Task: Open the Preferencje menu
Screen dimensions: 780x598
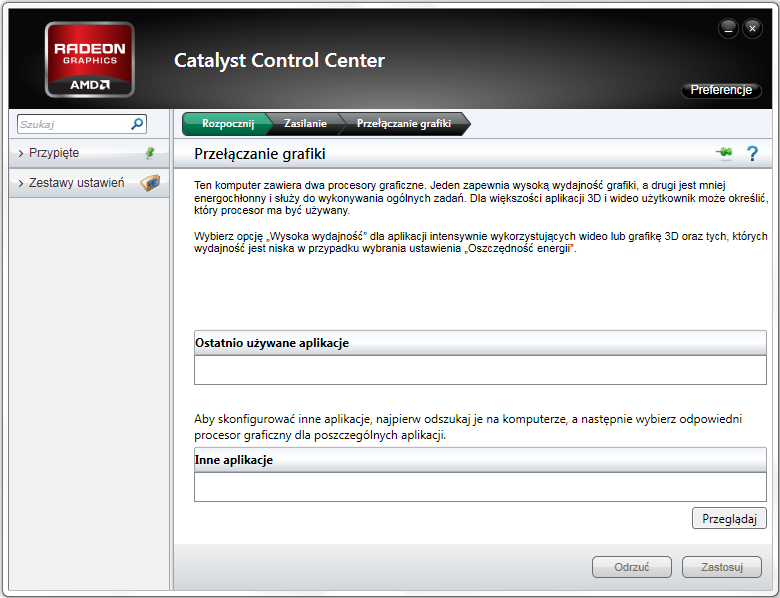Action: 721,90
